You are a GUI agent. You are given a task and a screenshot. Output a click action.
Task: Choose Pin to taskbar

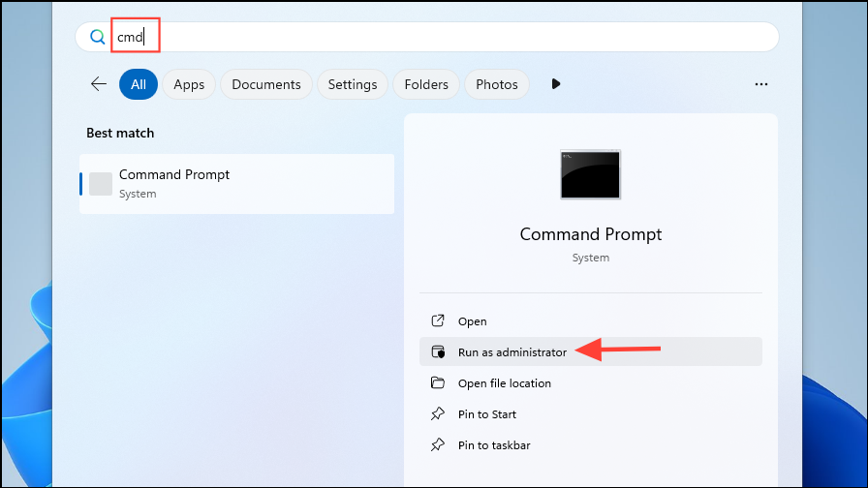pyautogui.click(x=591, y=444)
